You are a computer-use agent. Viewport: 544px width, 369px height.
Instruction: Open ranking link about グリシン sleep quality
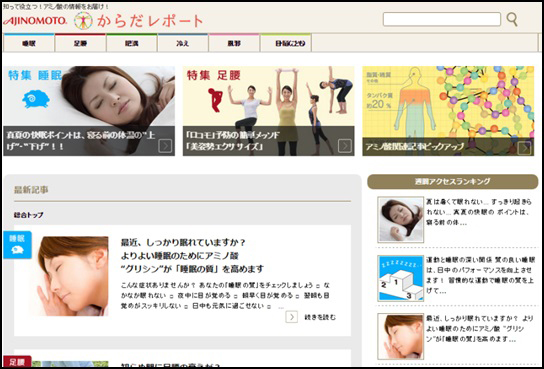(x=479, y=329)
